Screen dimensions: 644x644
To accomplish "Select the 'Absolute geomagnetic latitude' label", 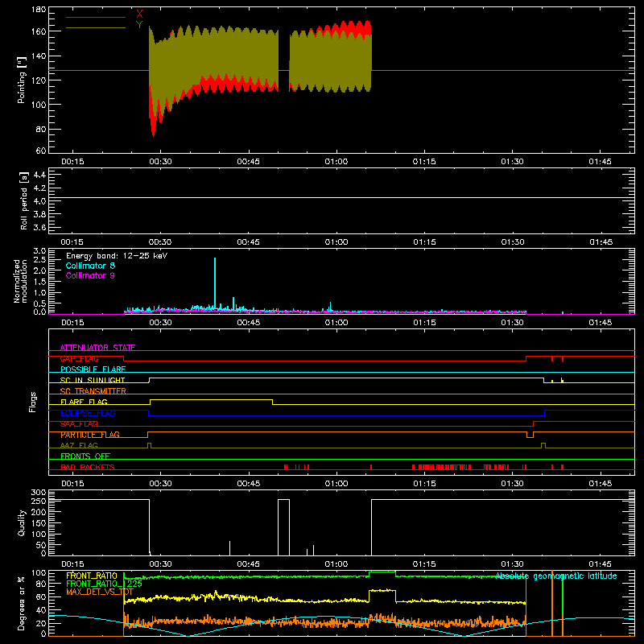I will click(x=556, y=576).
